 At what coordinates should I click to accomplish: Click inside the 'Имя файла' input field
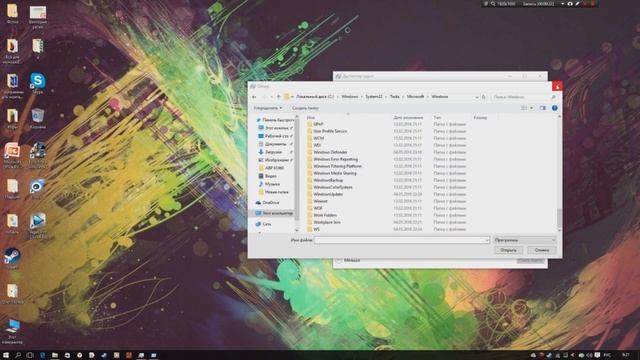402,240
